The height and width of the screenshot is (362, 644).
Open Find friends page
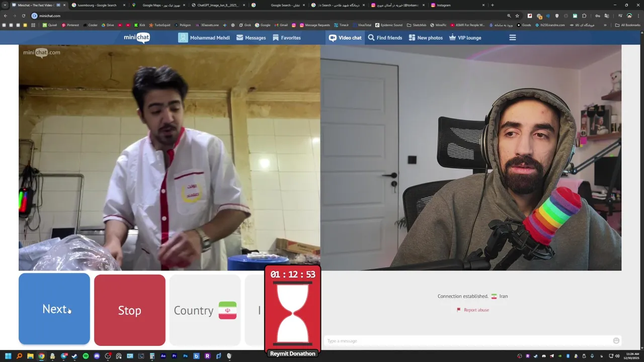click(385, 38)
